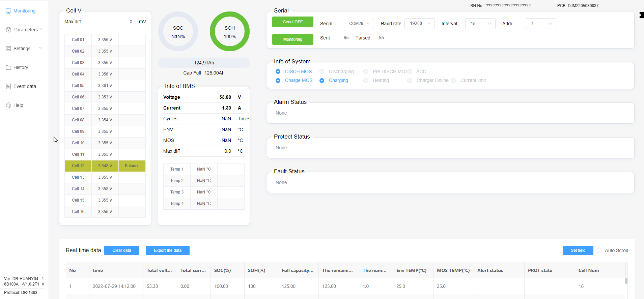
Task: Click the 124,91Ah capacity progress bar
Action: pos(204,63)
